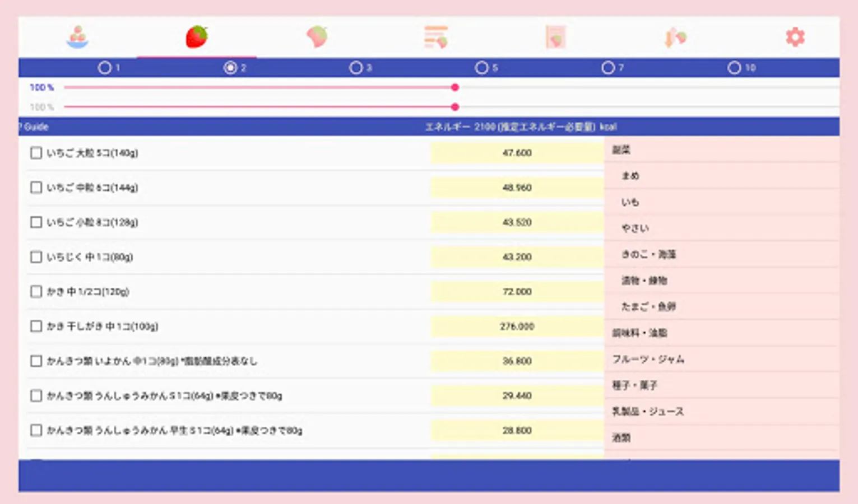Open the food list icon
This screenshot has height=504, width=858.
click(x=436, y=36)
